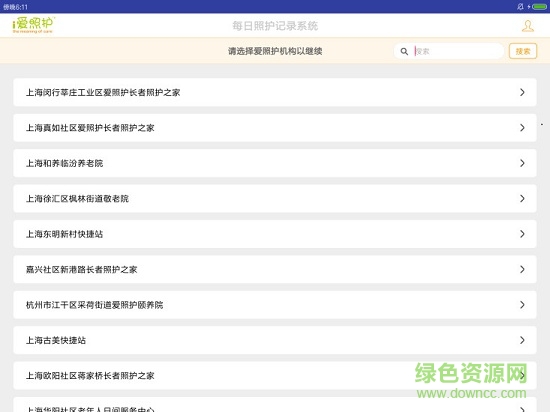The width and height of the screenshot is (550, 412).
Task: Open the user profile icon
Action: coord(528,26)
